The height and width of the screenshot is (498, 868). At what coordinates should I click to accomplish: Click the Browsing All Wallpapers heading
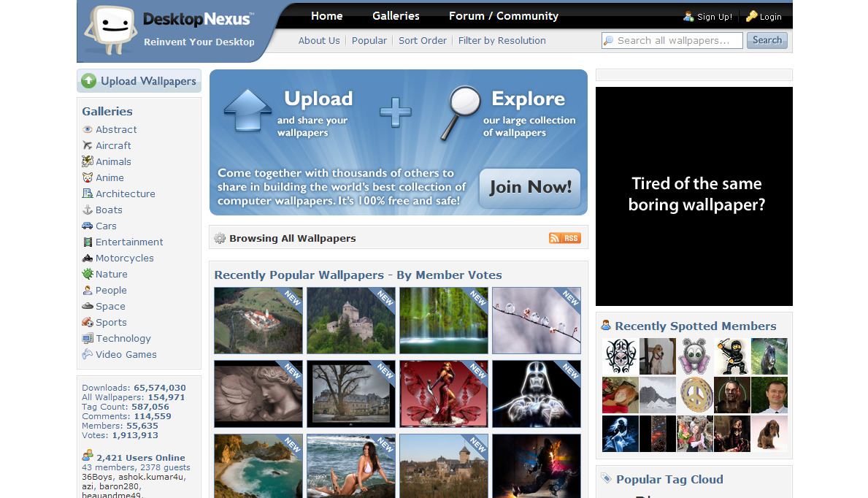coord(292,238)
